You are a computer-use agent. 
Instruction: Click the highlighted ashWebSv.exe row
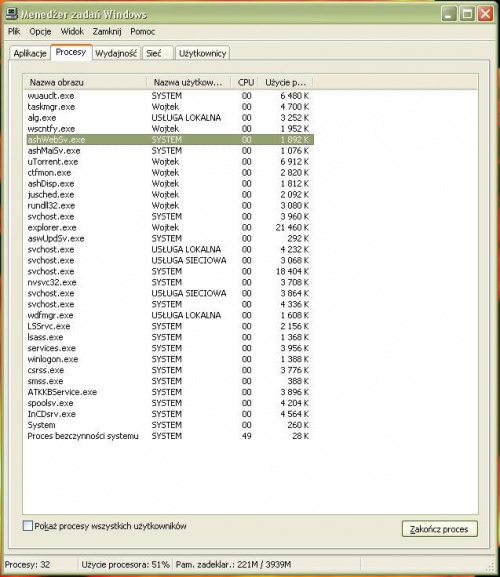(169, 140)
